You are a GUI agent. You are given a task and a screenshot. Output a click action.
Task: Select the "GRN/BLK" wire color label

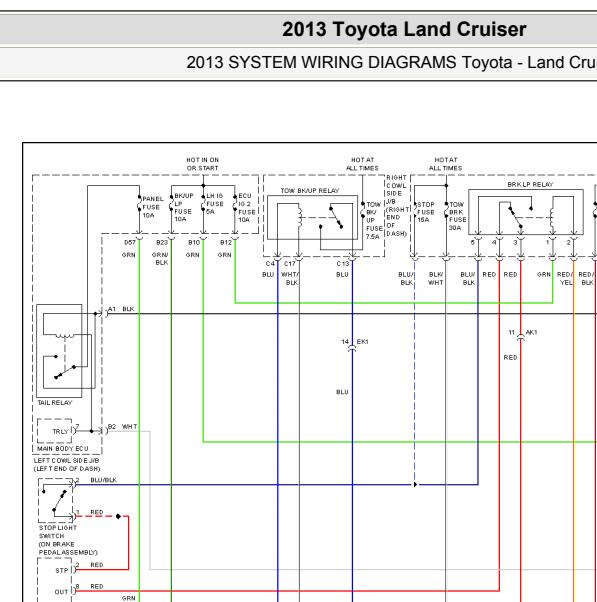160,259
